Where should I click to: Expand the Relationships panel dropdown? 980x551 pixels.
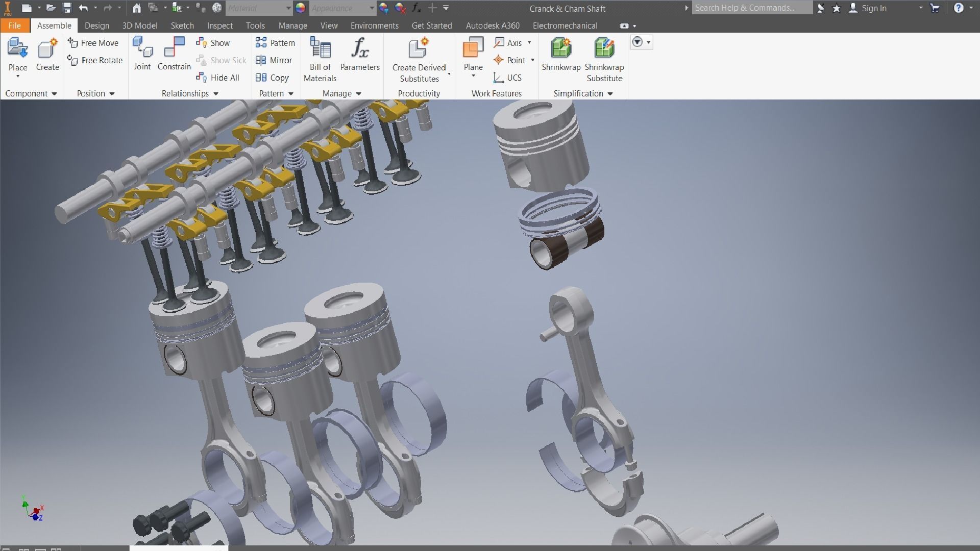click(216, 94)
